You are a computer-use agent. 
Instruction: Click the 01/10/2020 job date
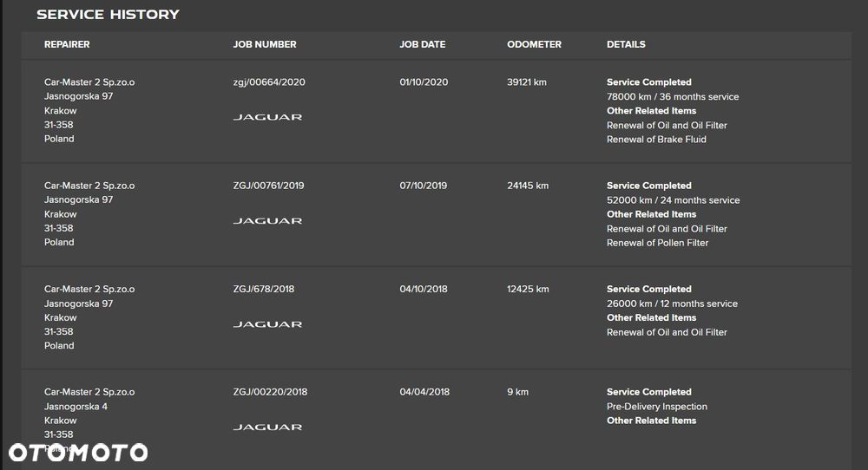424,82
